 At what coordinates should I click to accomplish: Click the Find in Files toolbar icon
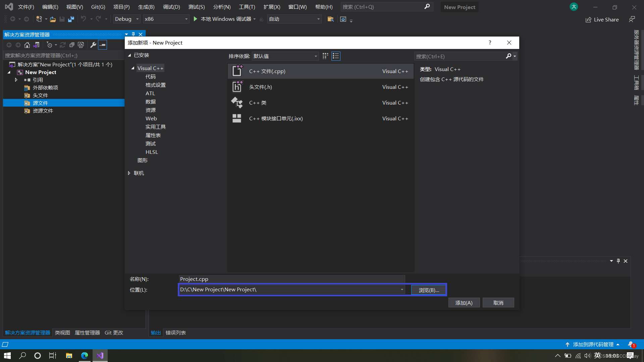(331, 19)
